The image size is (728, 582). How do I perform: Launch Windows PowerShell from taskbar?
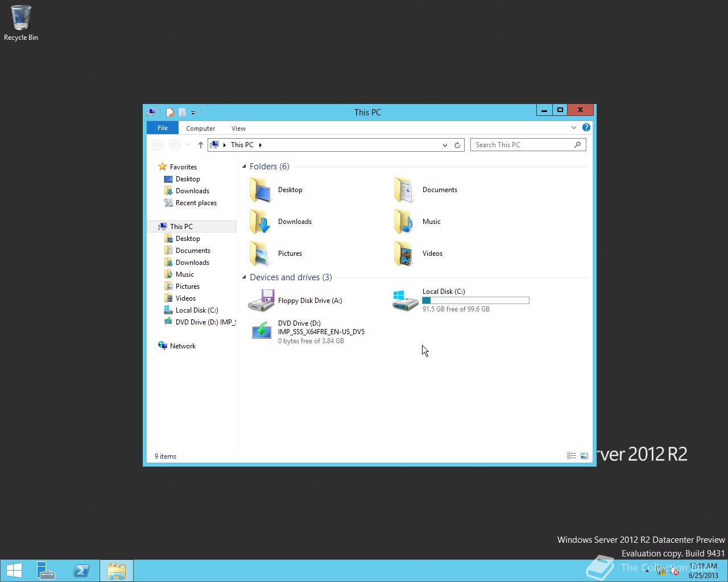pyautogui.click(x=81, y=571)
